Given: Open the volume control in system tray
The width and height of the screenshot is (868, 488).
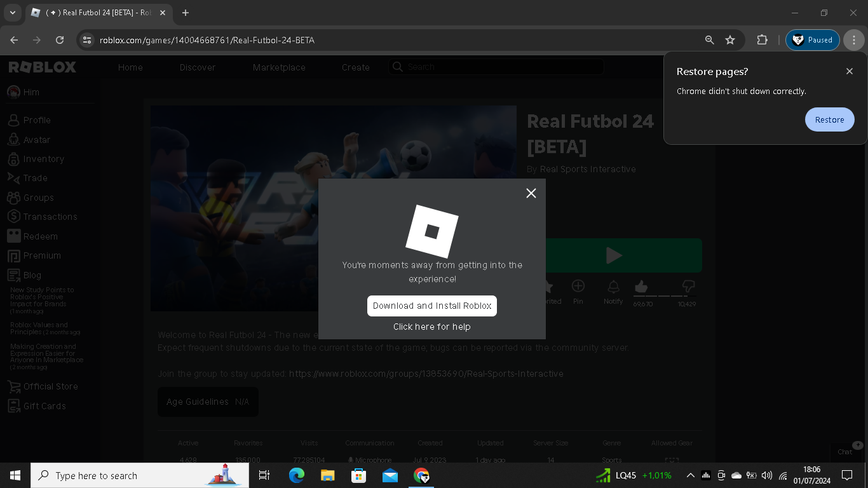Looking at the screenshot, I should 767,475.
